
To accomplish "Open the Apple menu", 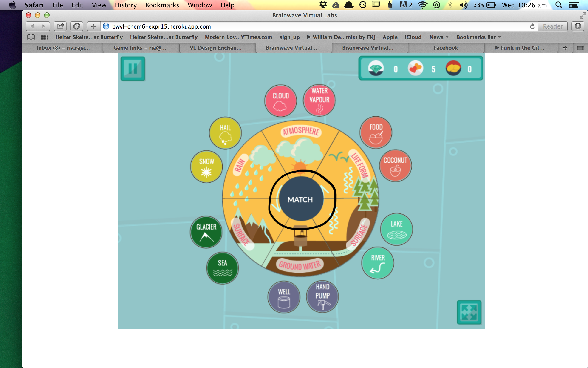I will pyautogui.click(x=12, y=5).
